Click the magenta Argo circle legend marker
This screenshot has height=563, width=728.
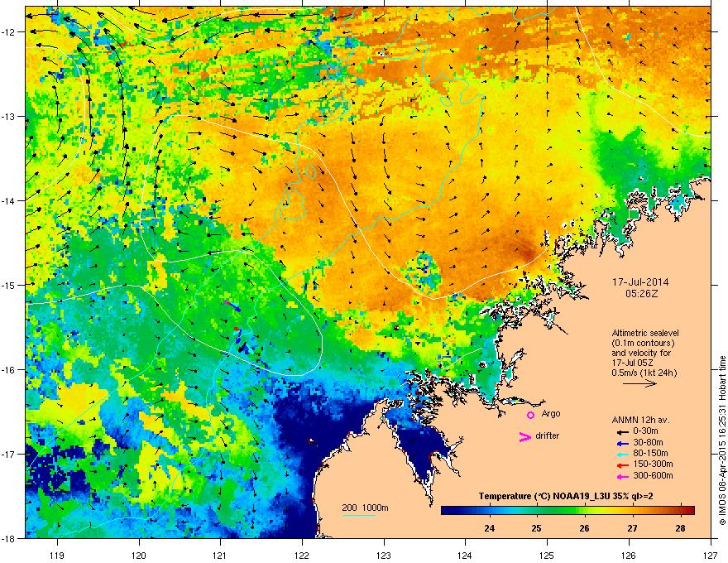click(x=530, y=415)
